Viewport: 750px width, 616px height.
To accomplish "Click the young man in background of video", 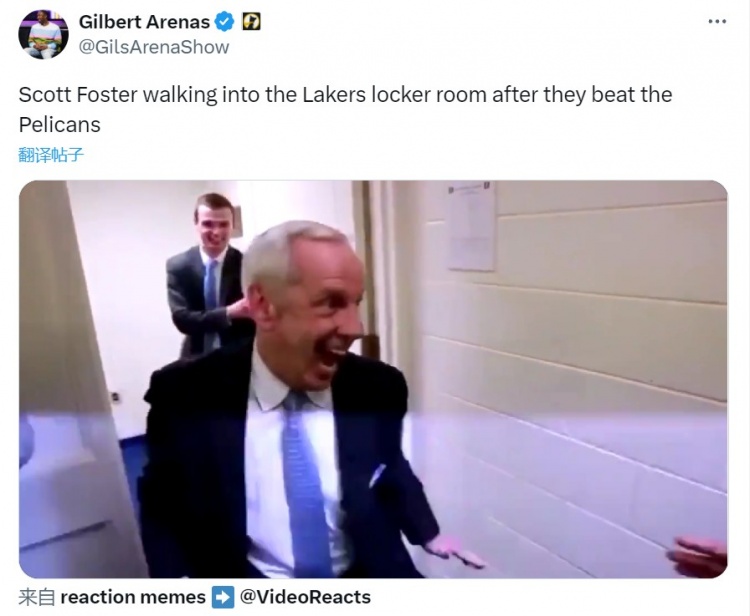I will (x=207, y=274).
